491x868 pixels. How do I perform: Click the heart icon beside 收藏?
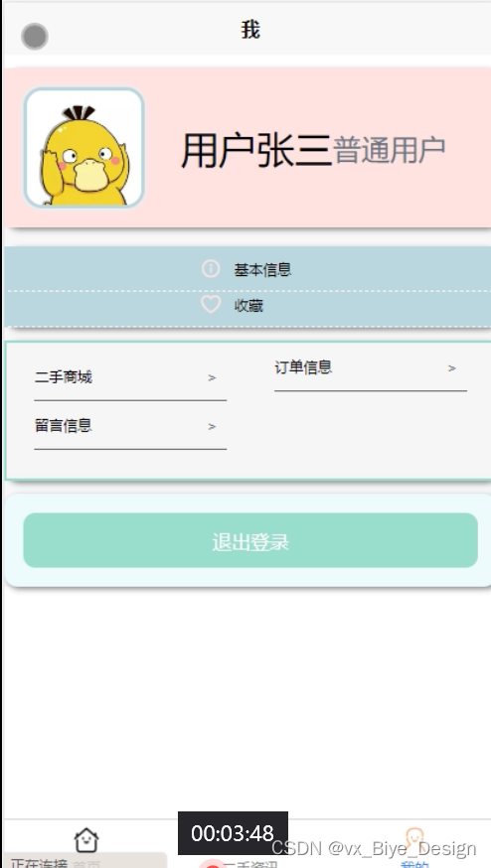[x=211, y=305]
